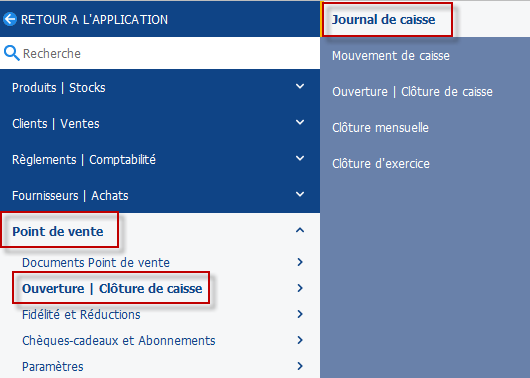Click the back arrow icon beside Retour
Image resolution: width=530 pixels, height=378 pixels.
click(10, 19)
